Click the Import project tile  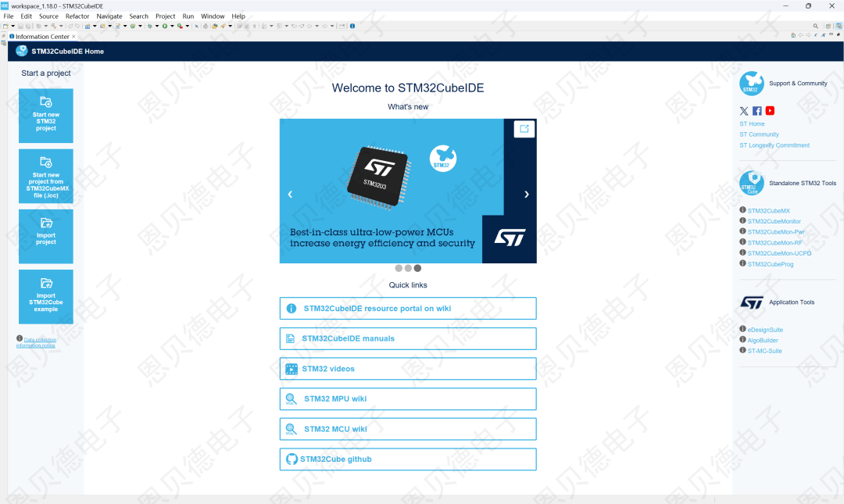click(46, 237)
